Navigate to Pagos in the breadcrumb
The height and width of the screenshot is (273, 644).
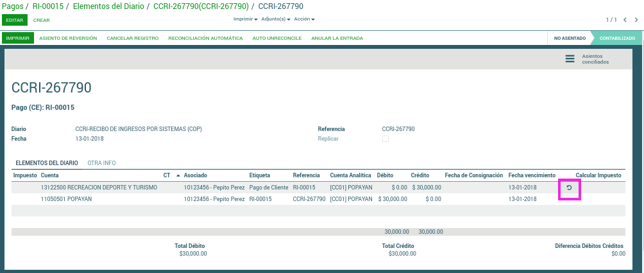pos(12,6)
